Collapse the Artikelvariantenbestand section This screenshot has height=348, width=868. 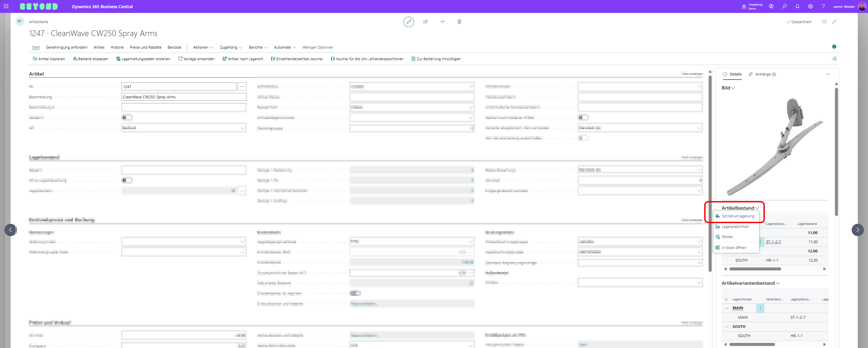[750, 283]
